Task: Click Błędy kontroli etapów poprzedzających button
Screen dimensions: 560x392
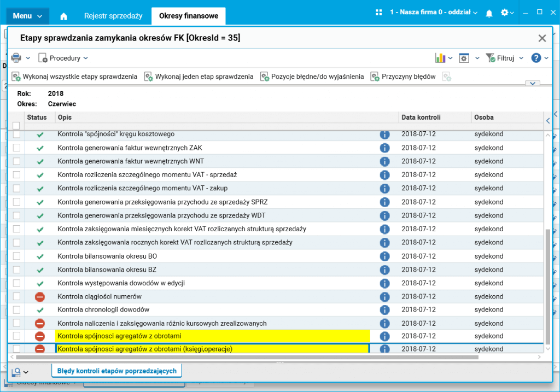Action: tap(116, 371)
